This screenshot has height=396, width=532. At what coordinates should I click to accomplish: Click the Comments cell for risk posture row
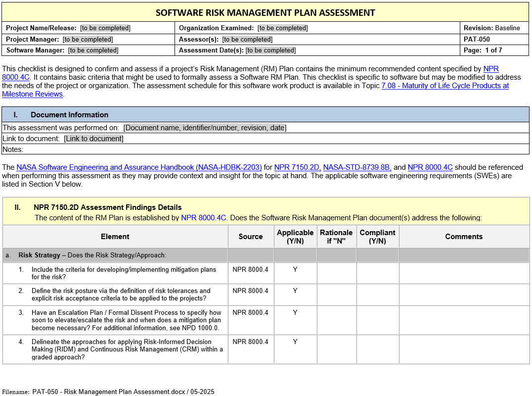click(464, 295)
